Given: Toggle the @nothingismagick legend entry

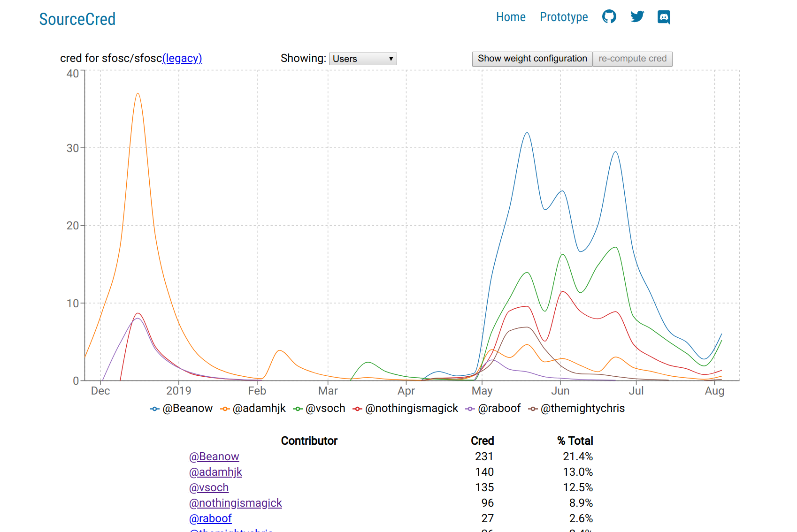Looking at the screenshot, I should tap(406, 409).
